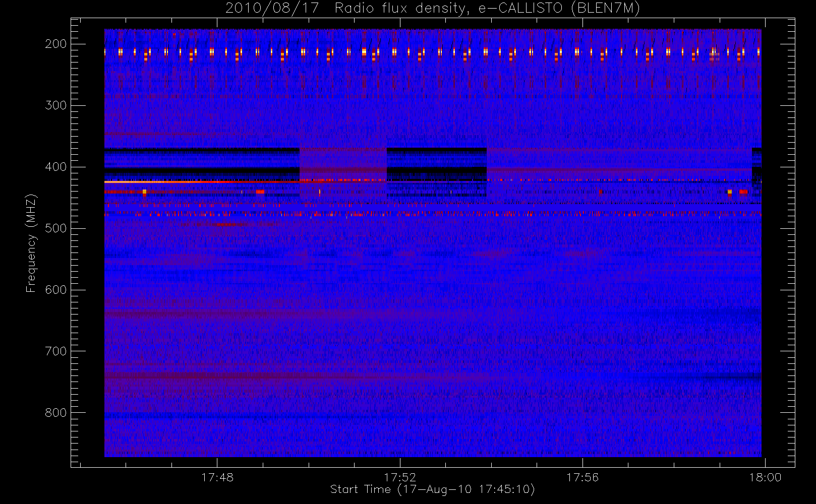Click the 300 frequency tick label
816x504 pixels.
(x=55, y=105)
